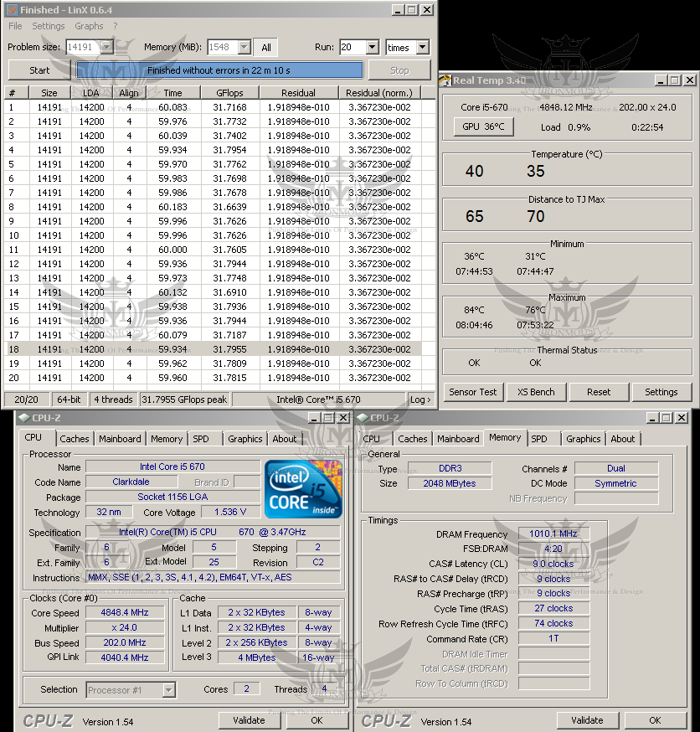Switch to Graphics tab in left CPU-Z
This screenshot has width=700, height=732.
point(245,439)
